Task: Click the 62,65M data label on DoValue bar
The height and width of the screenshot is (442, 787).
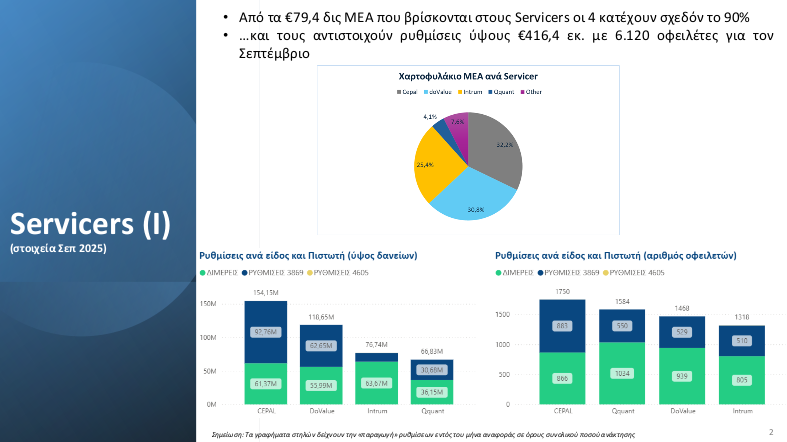Action: [321, 346]
